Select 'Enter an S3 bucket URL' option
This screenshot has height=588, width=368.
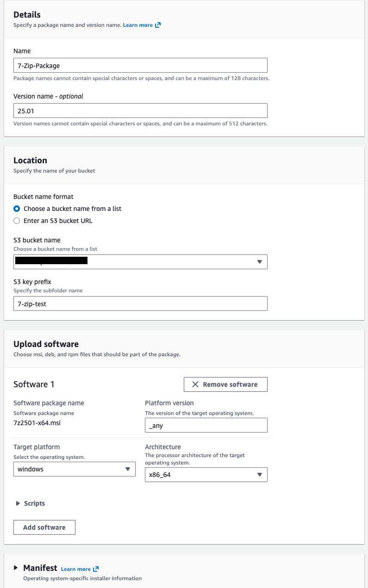pyautogui.click(x=17, y=221)
